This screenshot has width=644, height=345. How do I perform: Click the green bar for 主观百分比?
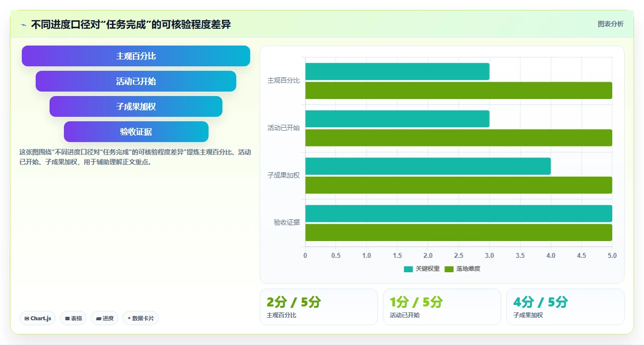tap(459, 90)
